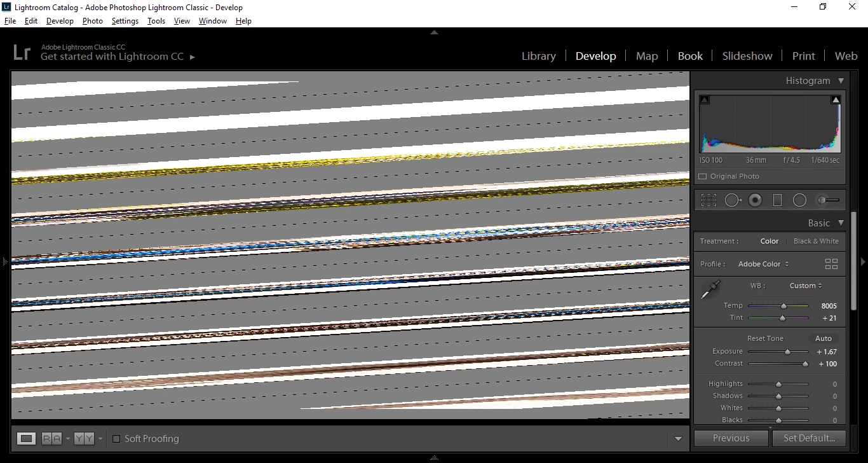Click the Temp value 8005 field
Viewport: 868px width, 463px height.
pos(829,306)
